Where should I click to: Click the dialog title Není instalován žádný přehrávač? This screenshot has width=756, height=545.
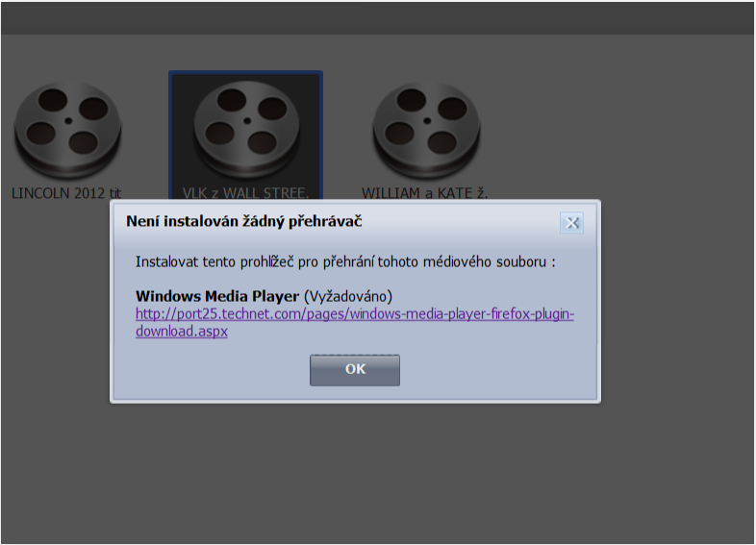244,222
